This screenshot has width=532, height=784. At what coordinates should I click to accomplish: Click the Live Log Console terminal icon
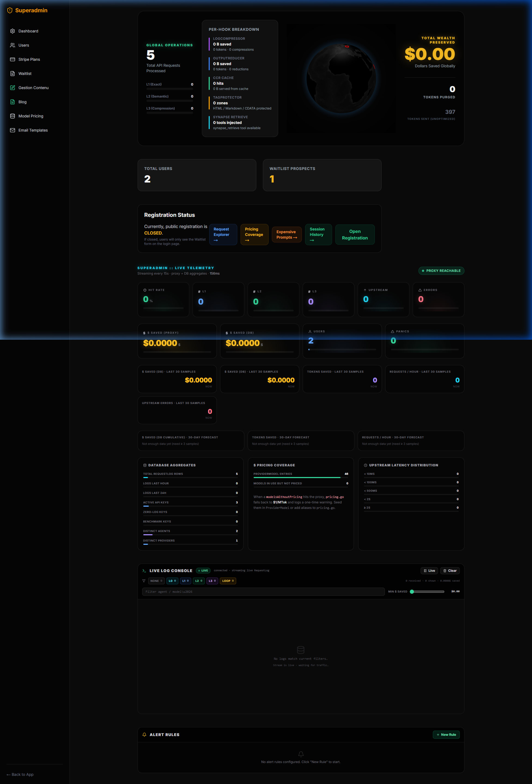144,570
